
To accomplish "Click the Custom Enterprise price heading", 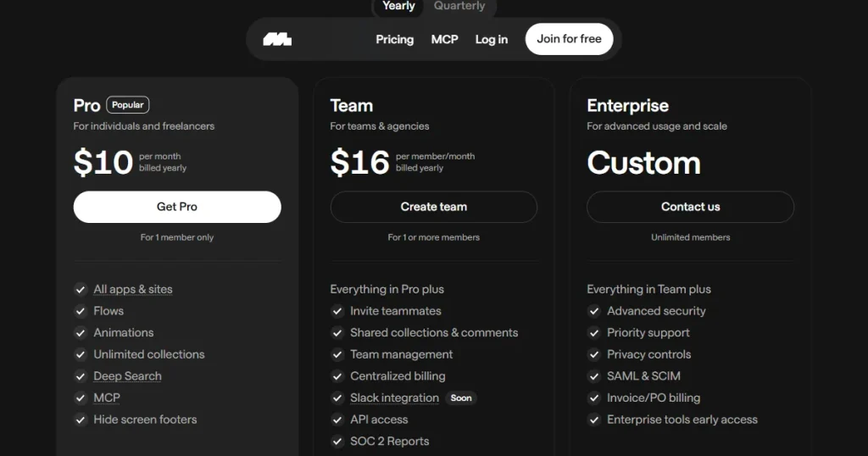I will click(644, 163).
